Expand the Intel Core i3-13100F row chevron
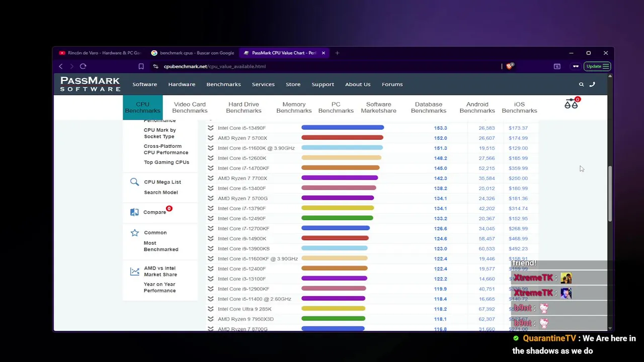Image resolution: width=644 pixels, height=362 pixels. point(211,279)
